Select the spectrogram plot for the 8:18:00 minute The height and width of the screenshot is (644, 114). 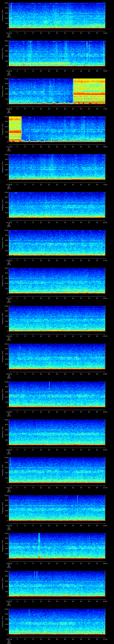tap(57, 167)
